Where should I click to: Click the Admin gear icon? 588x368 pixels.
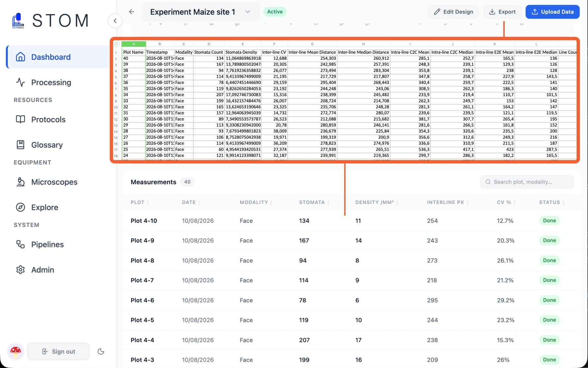[x=20, y=270]
